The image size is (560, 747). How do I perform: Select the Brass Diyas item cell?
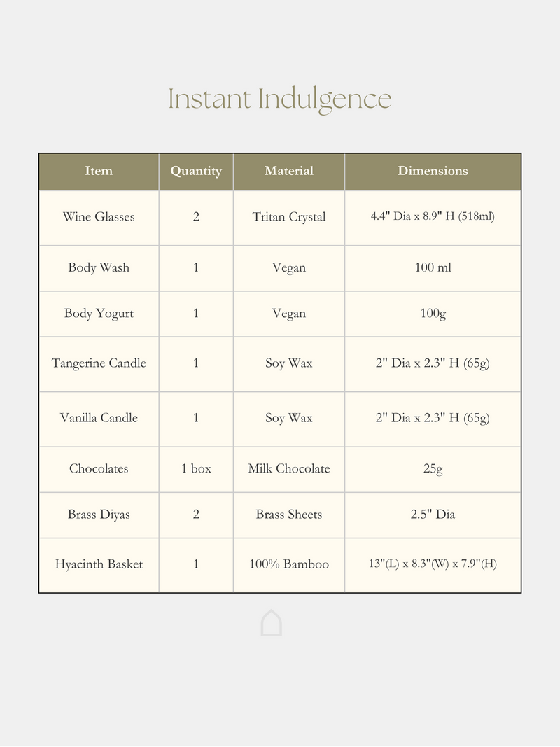99,515
